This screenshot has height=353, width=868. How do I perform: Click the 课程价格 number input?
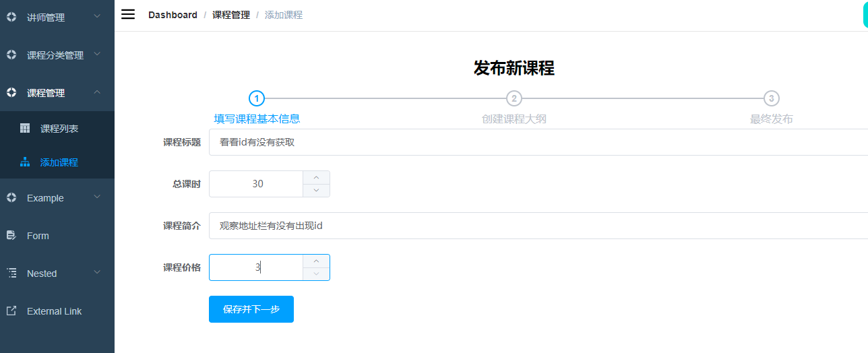point(257,267)
